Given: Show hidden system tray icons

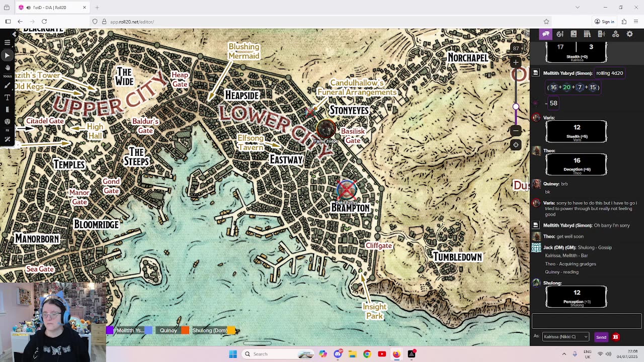Looking at the screenshot, I should [564, 354].
